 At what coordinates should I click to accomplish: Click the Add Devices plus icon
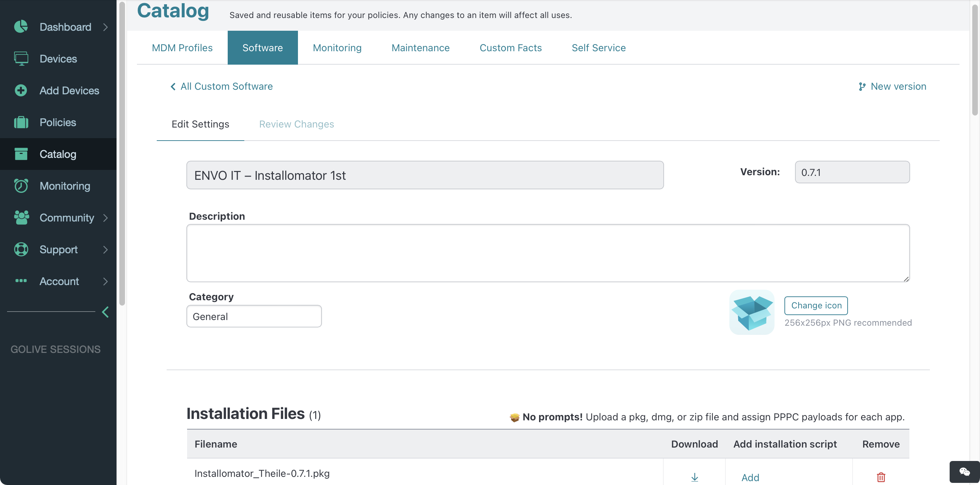pyautogui.click(x=21, y=90)
